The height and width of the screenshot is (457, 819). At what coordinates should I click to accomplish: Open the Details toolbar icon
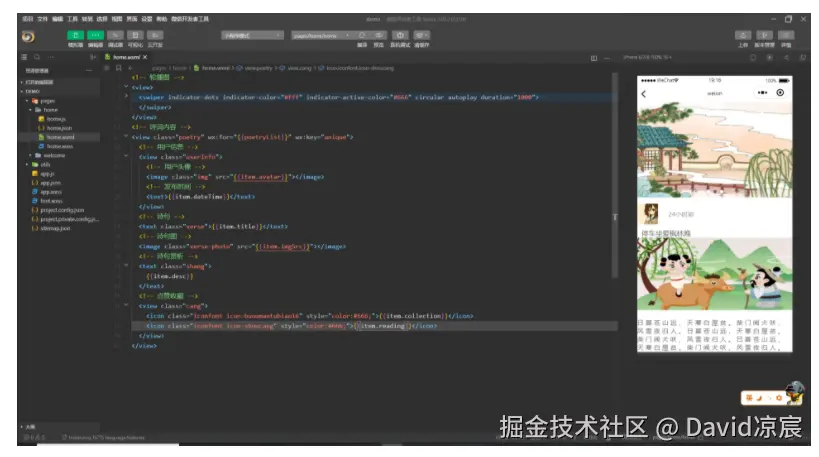(x=786, y=35)
